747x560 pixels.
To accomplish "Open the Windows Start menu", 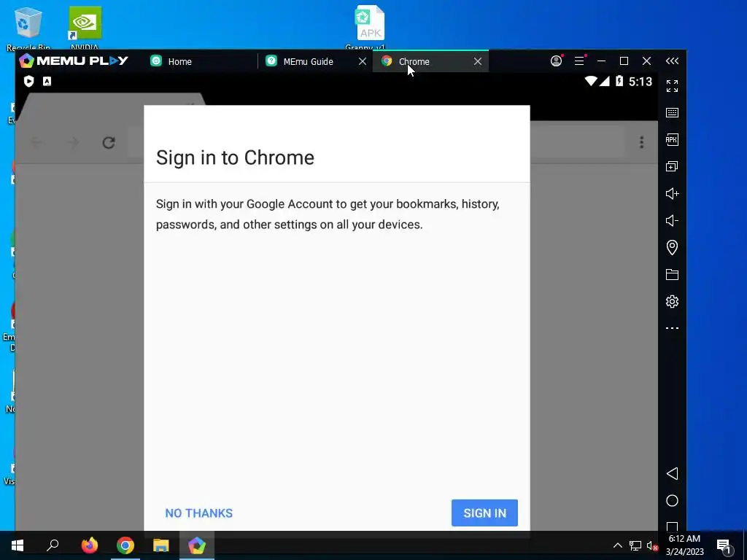I will pos(18,545).
